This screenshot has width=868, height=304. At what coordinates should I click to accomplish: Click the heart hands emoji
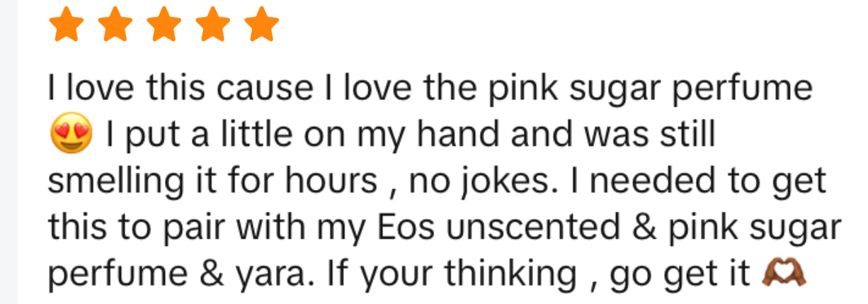coord(789,274)
